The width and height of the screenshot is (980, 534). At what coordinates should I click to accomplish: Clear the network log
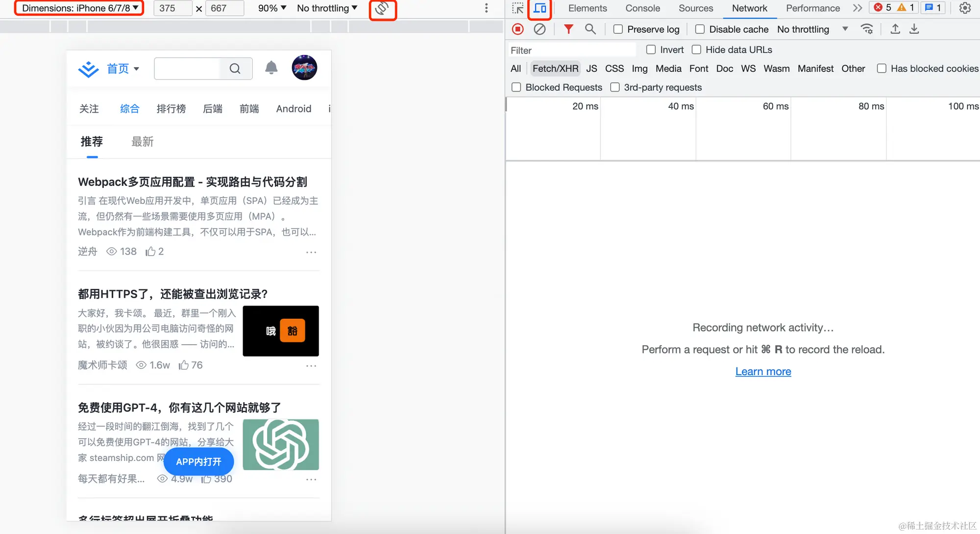pos(539,29)
